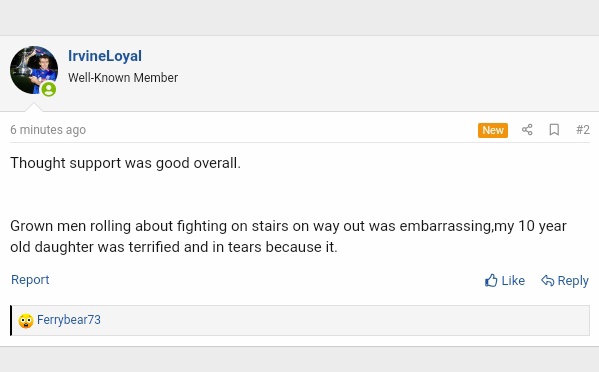The height and width of the screenshot is (372, 599).
Task: Click the Reply text button
Action: (573, 281)
